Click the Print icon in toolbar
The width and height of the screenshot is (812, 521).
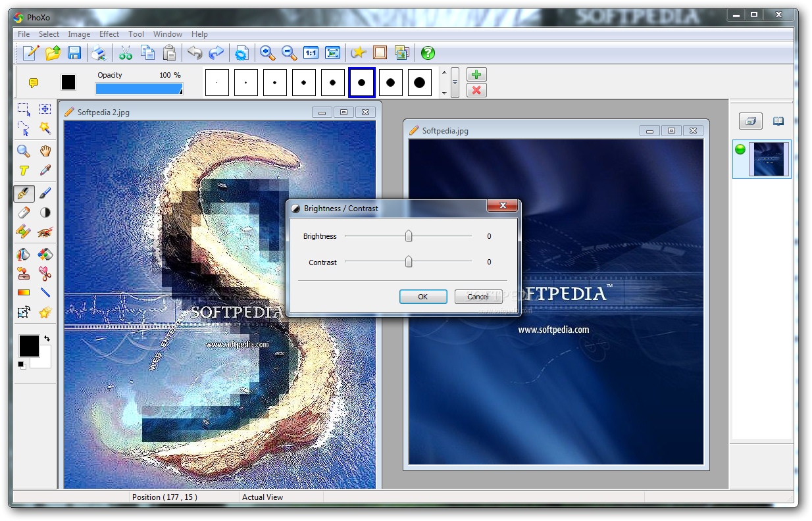99,53
